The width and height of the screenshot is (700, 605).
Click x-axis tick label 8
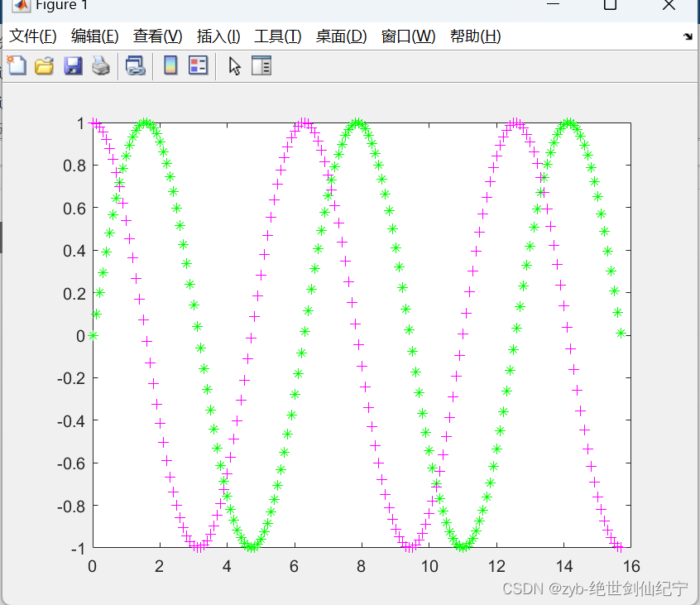pyautogui.click(x=361, y=566)
